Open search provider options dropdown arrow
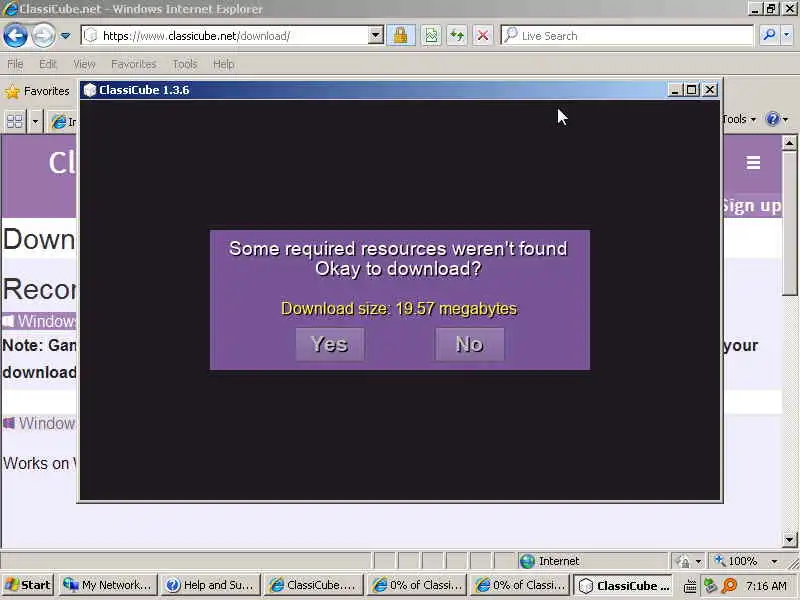Viewport: 800px width, 600px height. click(787, 35)
